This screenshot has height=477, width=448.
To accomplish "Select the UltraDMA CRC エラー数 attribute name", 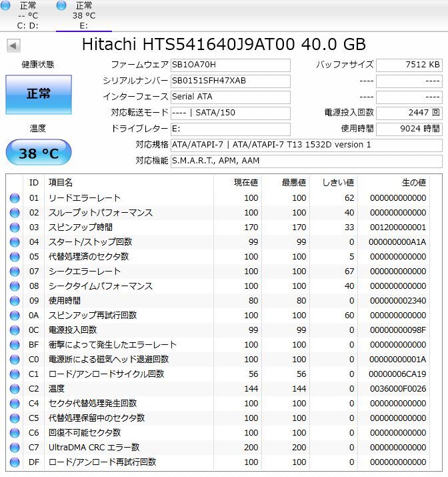I will (94, 448).
